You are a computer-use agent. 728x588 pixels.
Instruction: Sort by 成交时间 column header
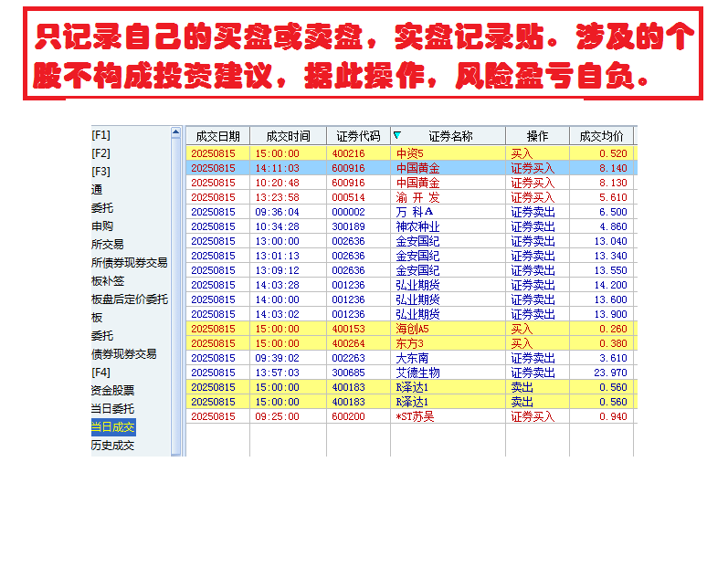pos(288,136)
